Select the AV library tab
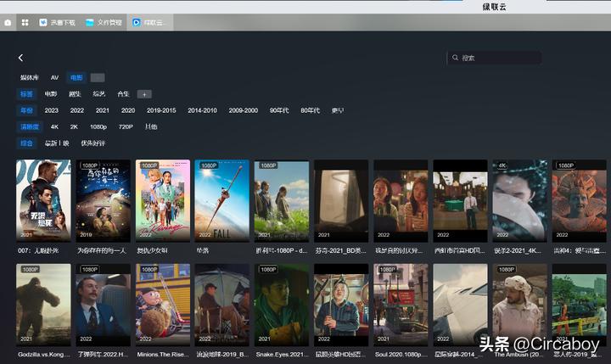 [x=54, y=77]
